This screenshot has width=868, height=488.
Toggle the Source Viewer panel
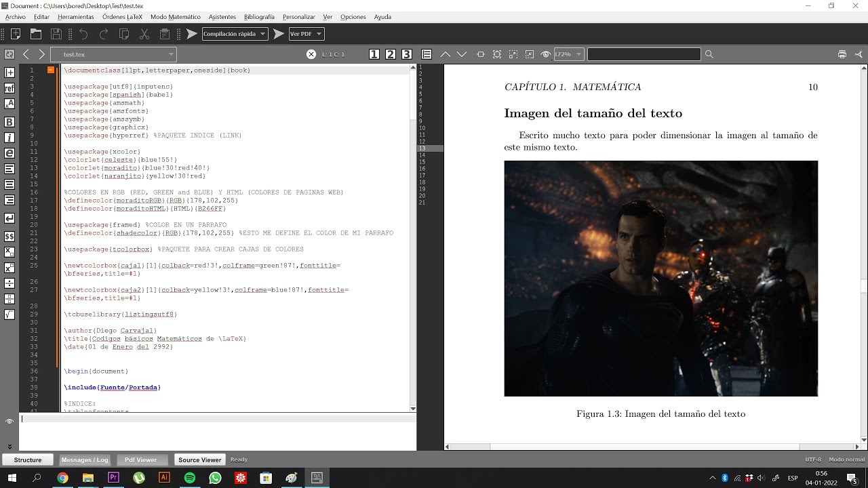(200, 460)
